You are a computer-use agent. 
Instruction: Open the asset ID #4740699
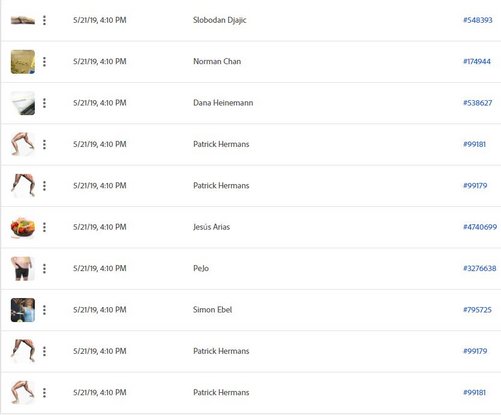coord(480,227)
